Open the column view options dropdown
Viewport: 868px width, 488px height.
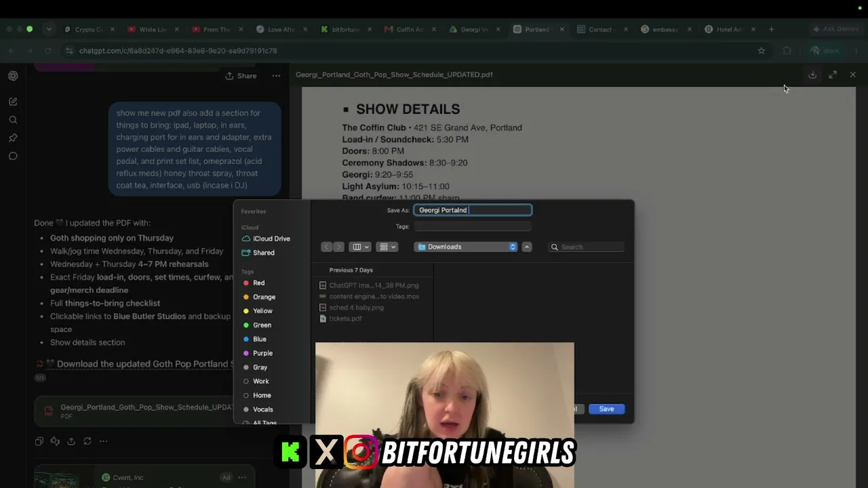click(360, 247)
